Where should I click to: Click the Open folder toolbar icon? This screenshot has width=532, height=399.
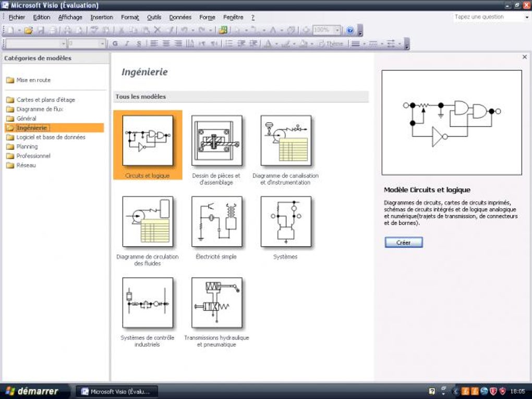(x=28, y=31)
